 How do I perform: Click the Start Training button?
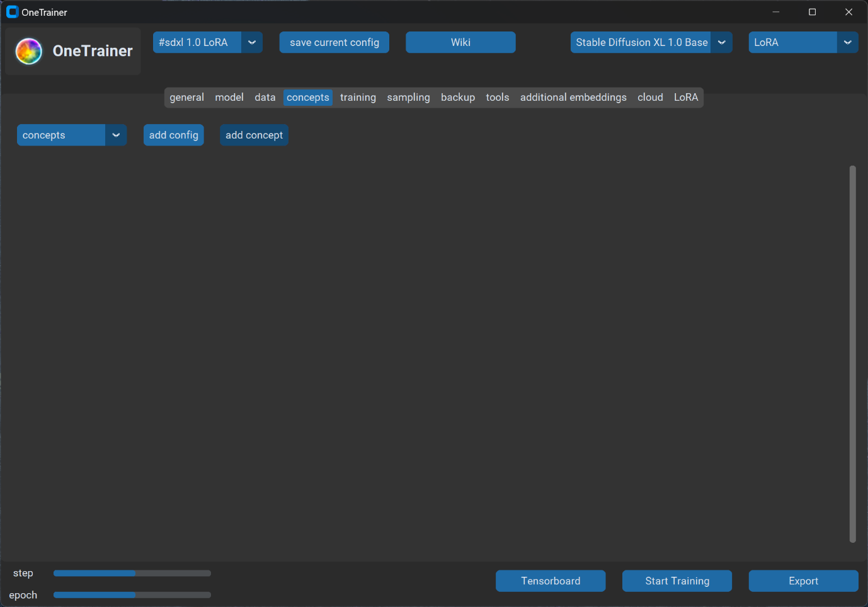point(677,581)
